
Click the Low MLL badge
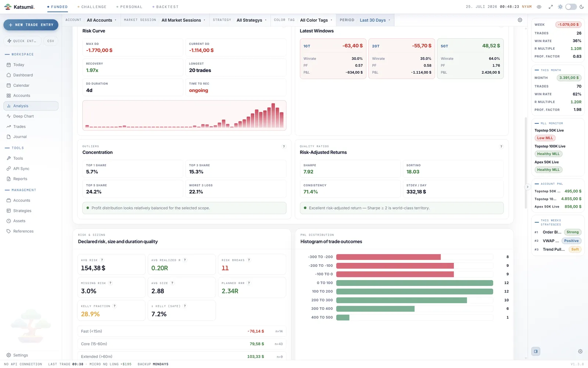pyautogui.click(x=545, y=138)
